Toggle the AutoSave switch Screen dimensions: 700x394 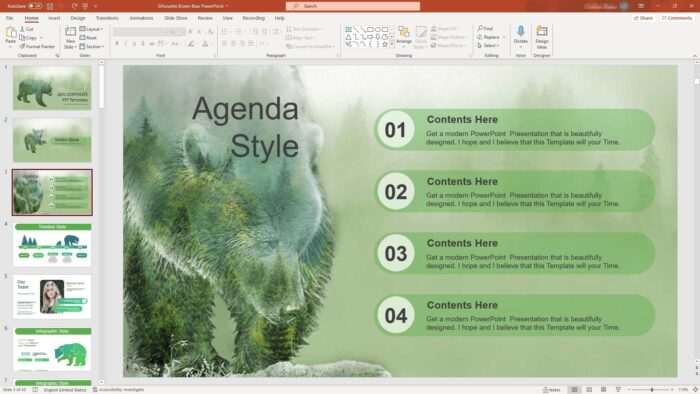point(35,6)
